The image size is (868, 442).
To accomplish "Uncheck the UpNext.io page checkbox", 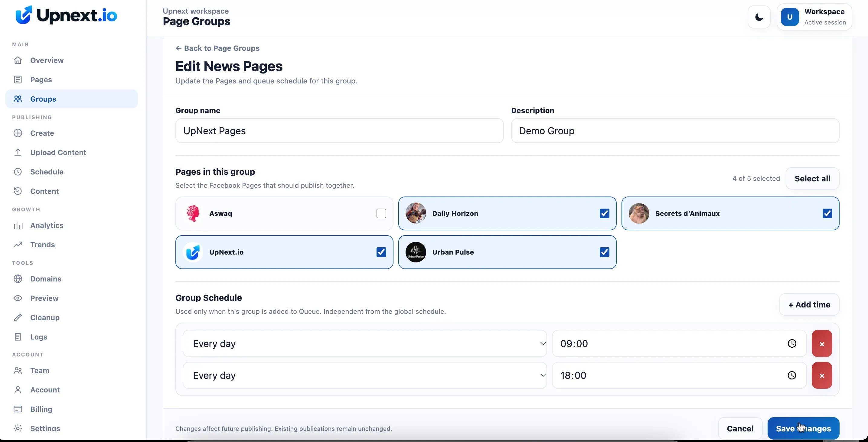I will 381,252.
